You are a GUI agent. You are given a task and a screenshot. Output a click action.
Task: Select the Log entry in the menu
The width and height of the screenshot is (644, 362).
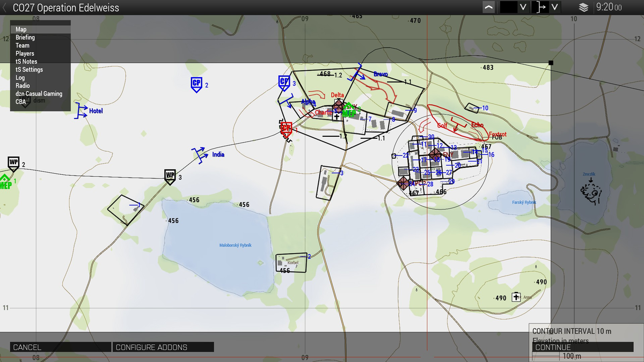coord(40,78)
